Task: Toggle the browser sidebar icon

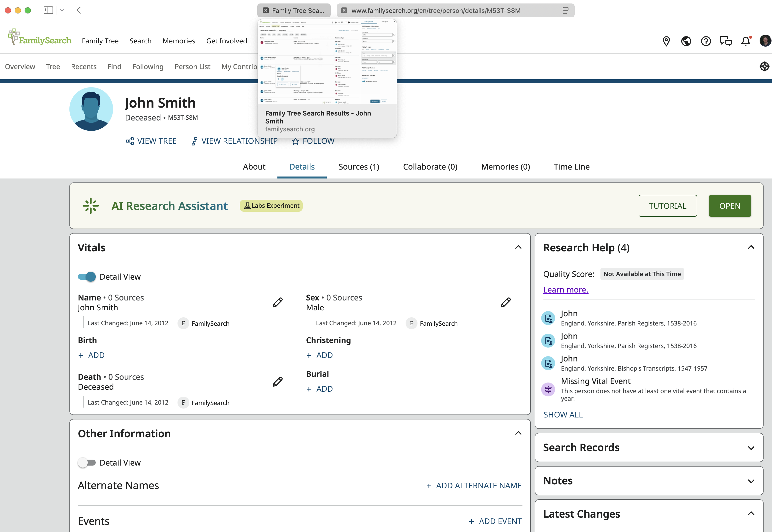Action: point(48,10)
